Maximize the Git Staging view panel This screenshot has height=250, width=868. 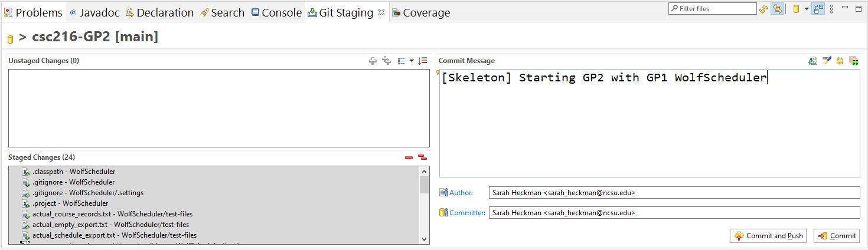(859, 8)
